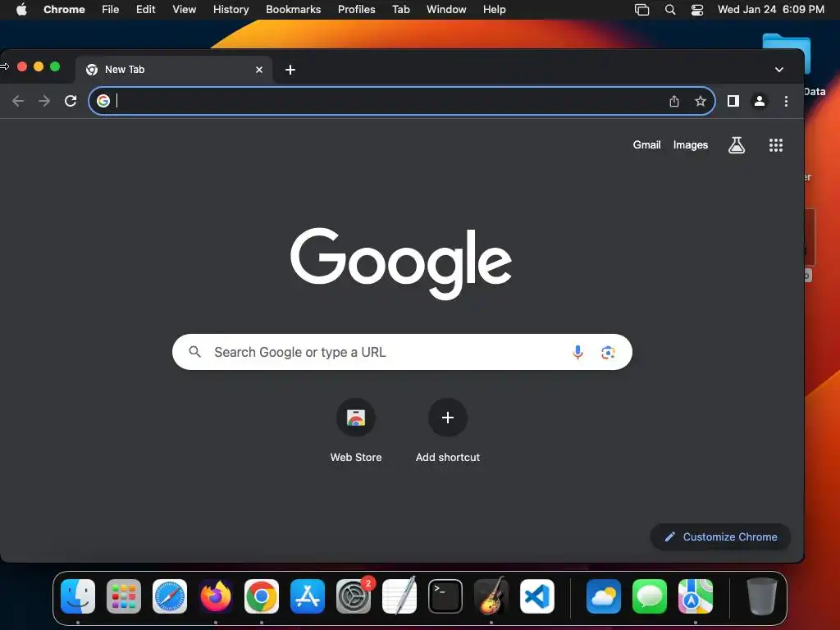Open the History menu
The height and width of the screenshot is (630, 840).
pos(231,9)
